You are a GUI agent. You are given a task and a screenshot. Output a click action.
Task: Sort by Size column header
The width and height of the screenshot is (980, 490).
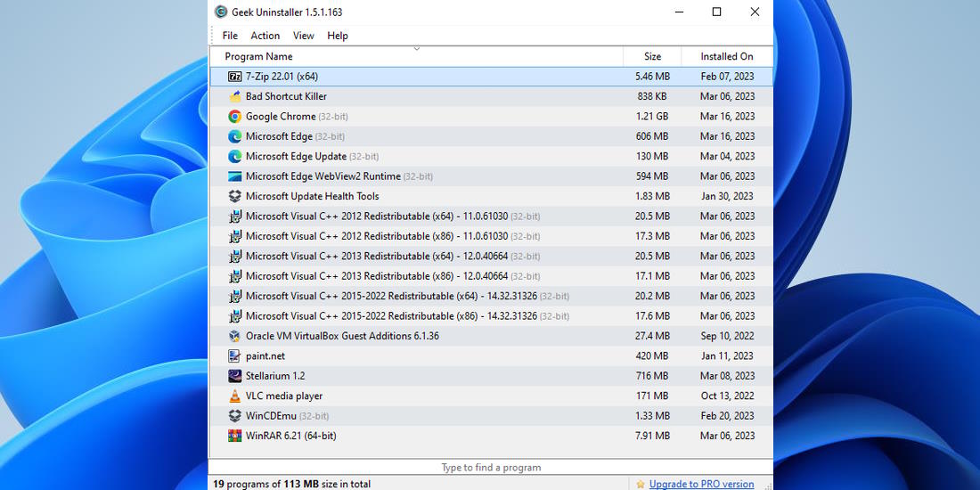[x=652, y=56]
